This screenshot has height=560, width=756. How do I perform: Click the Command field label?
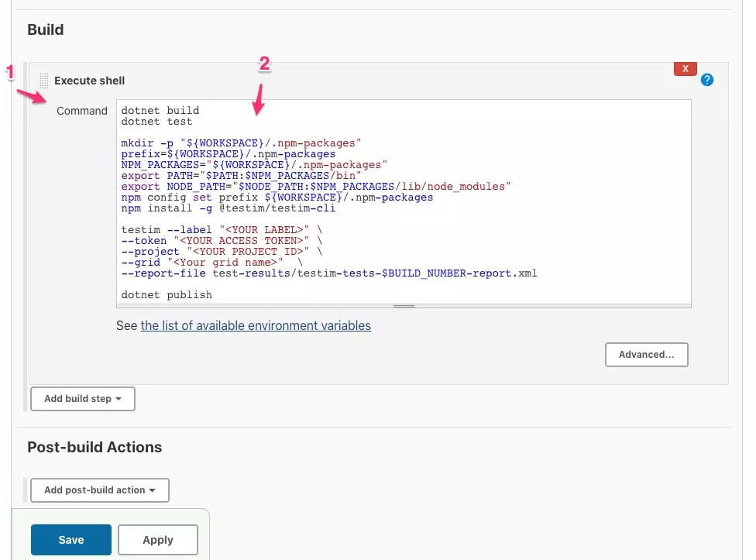[82, 111]
